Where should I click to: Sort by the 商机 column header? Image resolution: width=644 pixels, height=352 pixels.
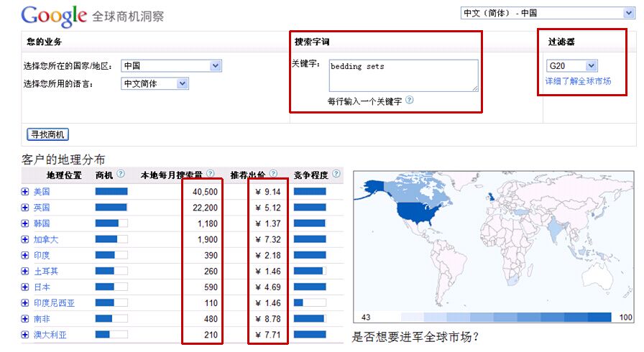[x=104, y=175]
